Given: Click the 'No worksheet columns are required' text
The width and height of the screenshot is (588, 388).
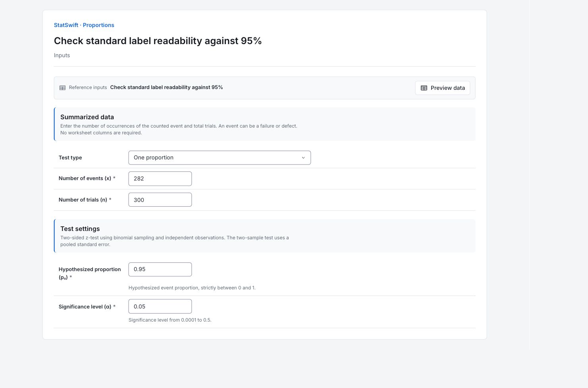Looking at the screenshot, I should tap(101, 133).
